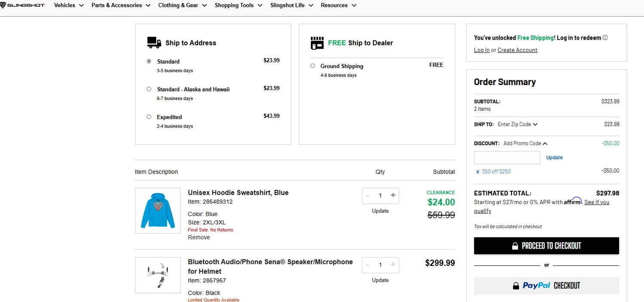Click the estimated total $297.98
The width and height of the screenshot is (644, 302).
coord(608,193)
